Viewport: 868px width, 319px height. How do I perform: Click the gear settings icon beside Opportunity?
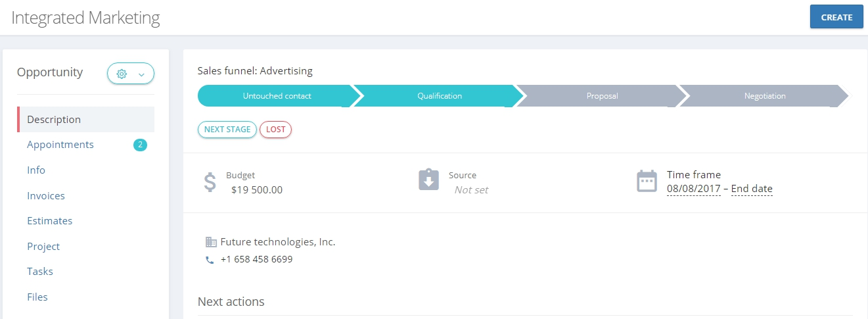(122, 74)
